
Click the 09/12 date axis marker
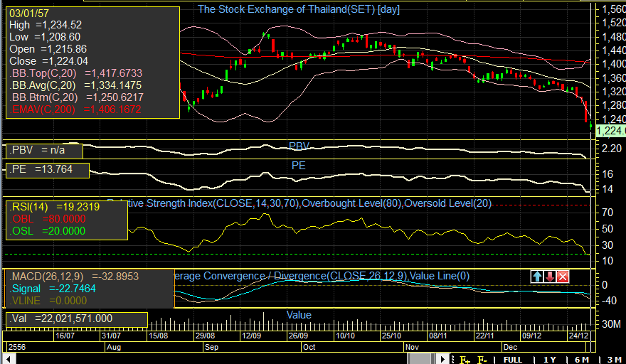click(x=532, y=336)
